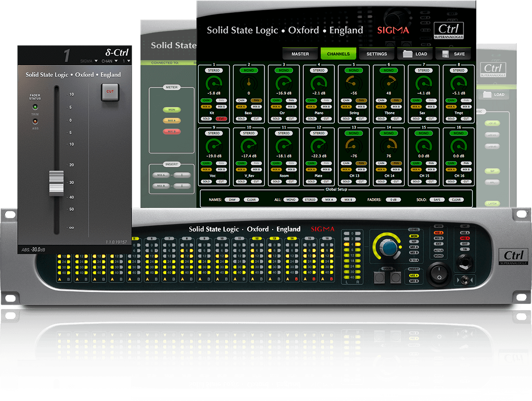Click the Voc channel 9 level knob
Screen dimensions: 532x401
coord(214,146)
